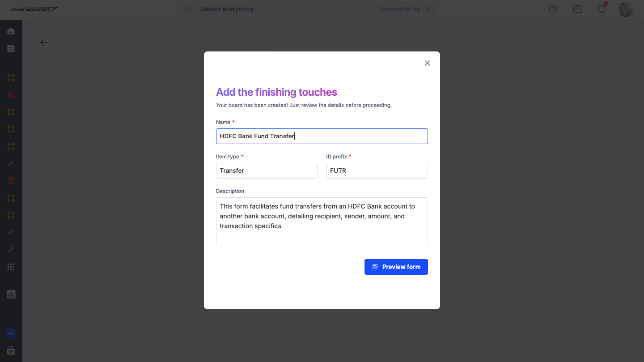The image size is (644, 362).
Task: Edit the Item type field
Action: [x=267, y=170]
